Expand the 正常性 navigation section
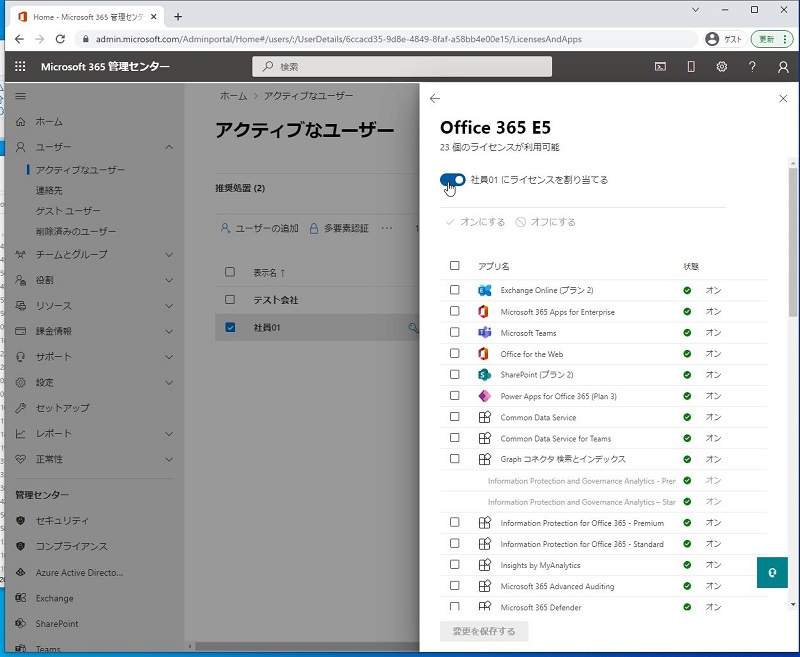Image resolution: width=800 pixels, height=657 pixels. pos(169,459)
